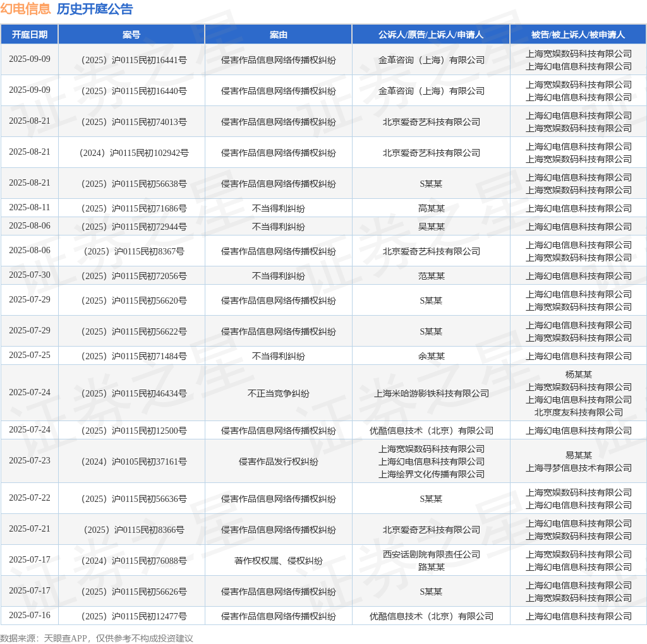The image size is (647, 644).
Task: Click plaintiff 路某某
Action: 431,568
